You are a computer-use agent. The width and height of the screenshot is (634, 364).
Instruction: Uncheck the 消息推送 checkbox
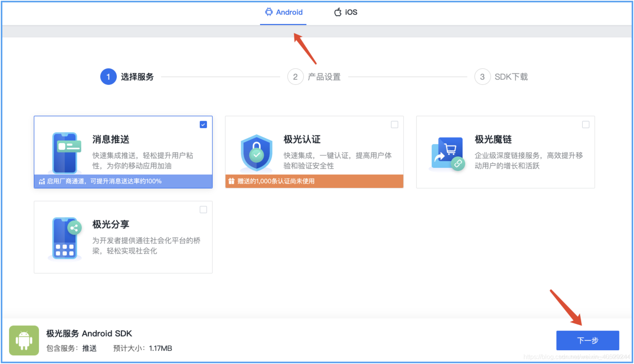point(203,125)
